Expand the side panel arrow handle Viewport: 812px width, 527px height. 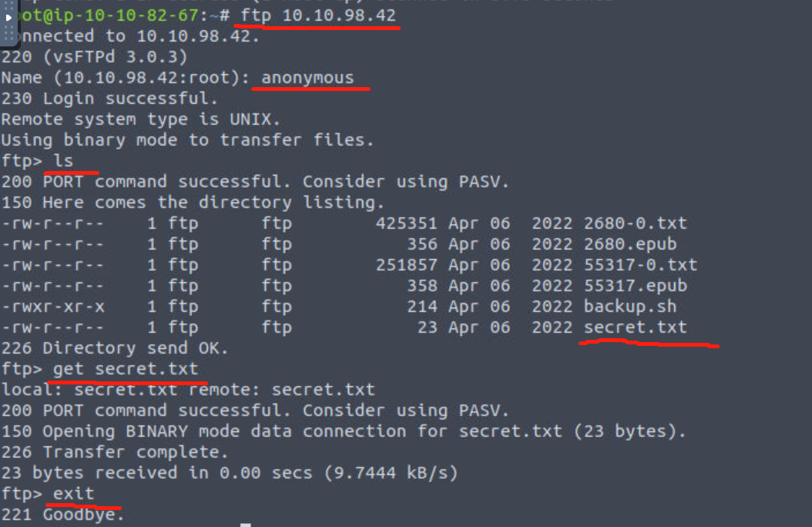[x=8, y=16]
